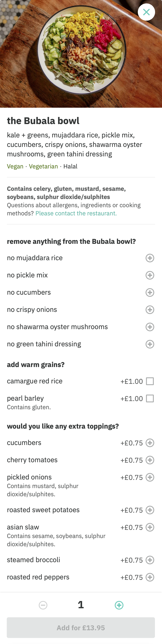This screenshot has width=162, height=644.
Task: Add cucumbers topping with the plus icon
Action: (150, 443)
